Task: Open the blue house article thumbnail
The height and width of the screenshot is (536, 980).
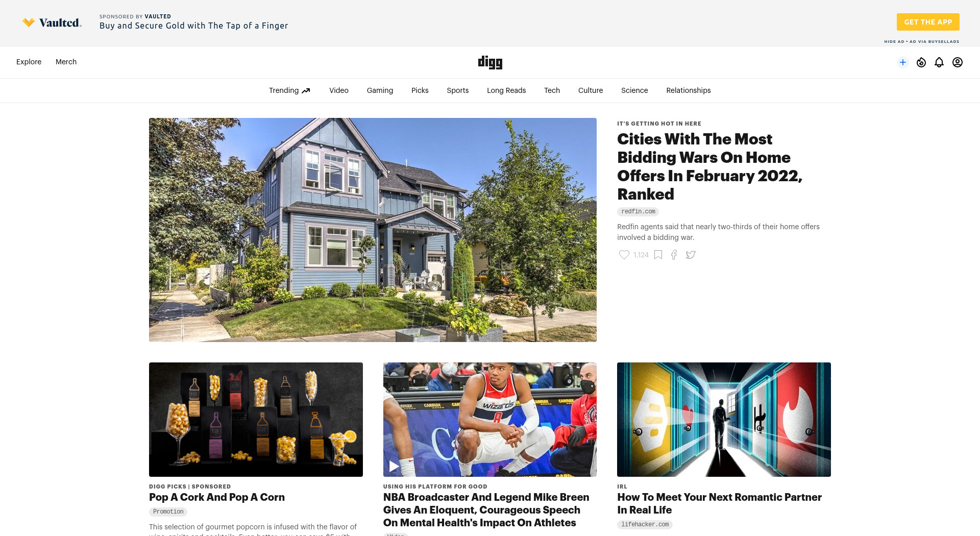Action: (x=373, y=230)
